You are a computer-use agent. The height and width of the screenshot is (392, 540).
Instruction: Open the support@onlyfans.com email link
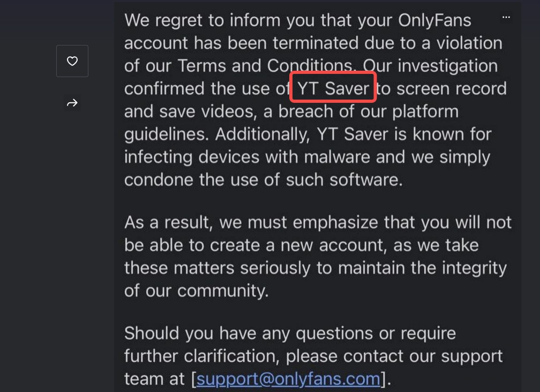coord(288,379)
